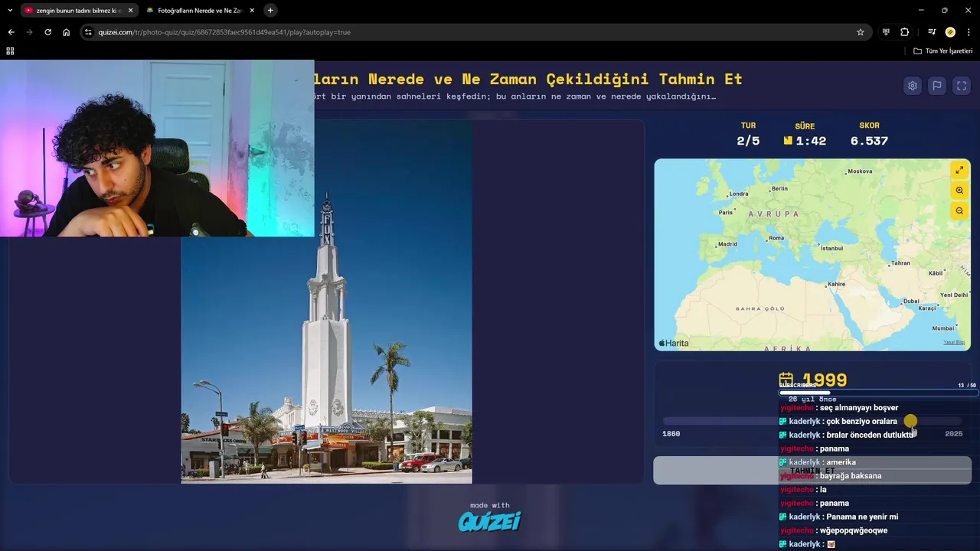980x551 pixels.
Task: Click the flag report icon
Action: coord(936,86)
